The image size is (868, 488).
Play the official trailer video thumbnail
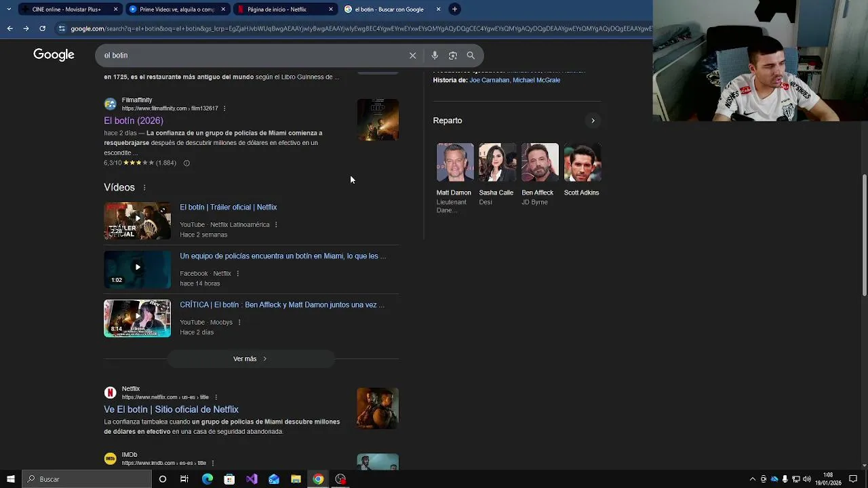tap(137, 220)
